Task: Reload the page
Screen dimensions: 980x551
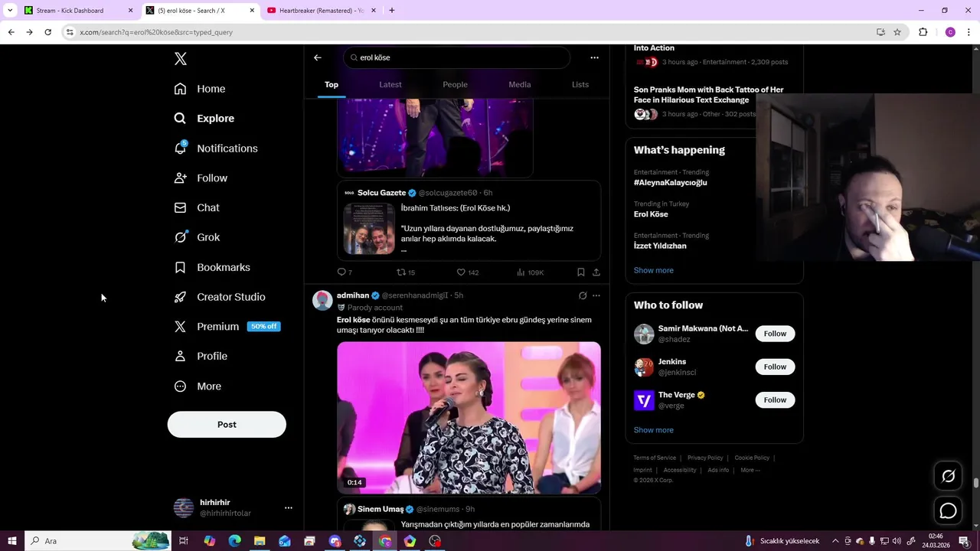Action: [x=47, y=32]
